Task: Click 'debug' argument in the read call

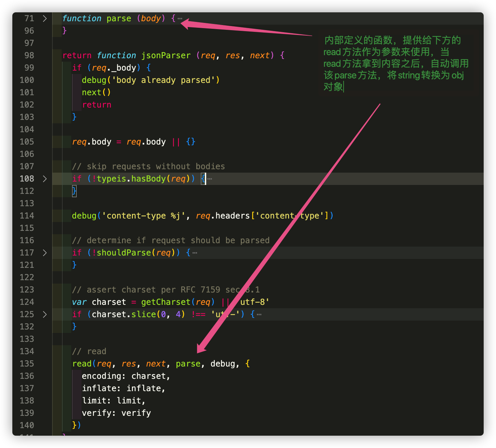Action: pos(223,364)
